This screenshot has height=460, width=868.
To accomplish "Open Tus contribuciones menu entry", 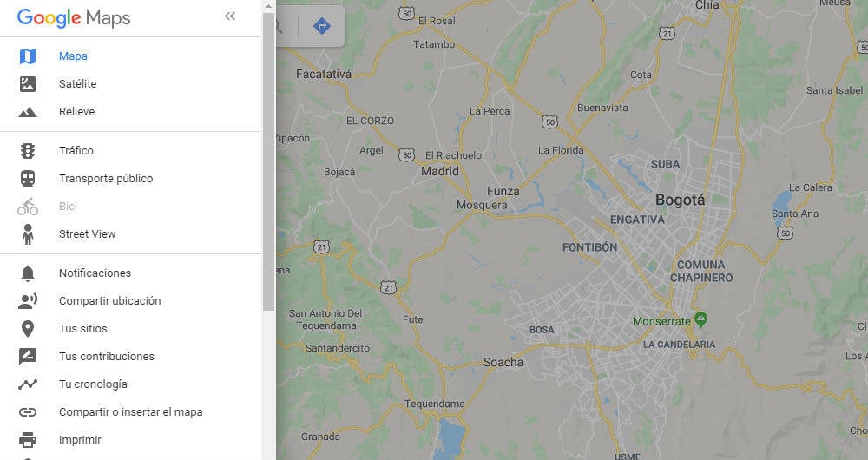I will 131,357.
